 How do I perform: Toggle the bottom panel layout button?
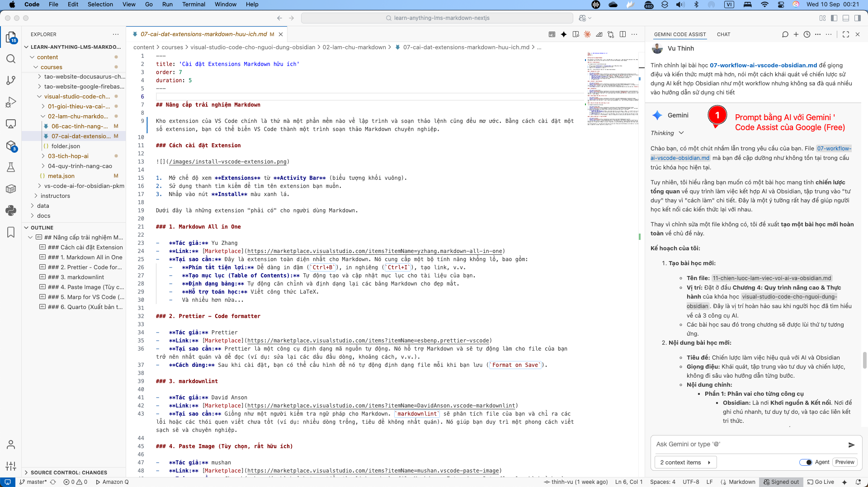(x=846, y=18)
